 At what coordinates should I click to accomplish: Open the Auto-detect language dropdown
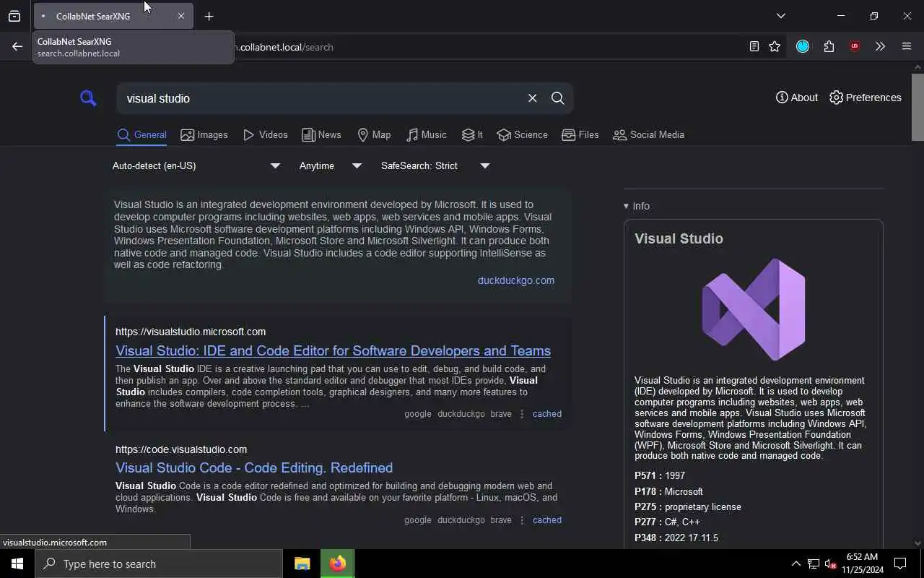click(196, 165)
